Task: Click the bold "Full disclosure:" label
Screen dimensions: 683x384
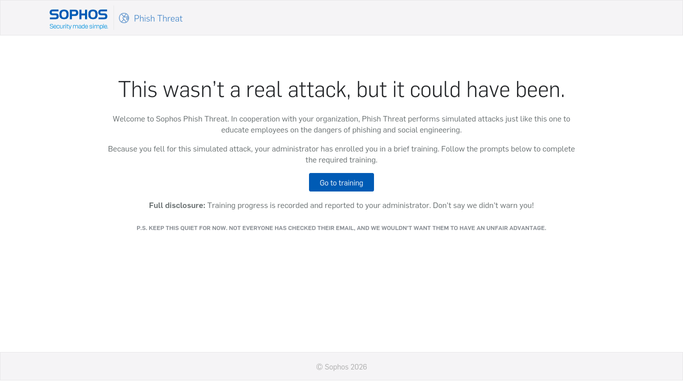Action: 177,205
